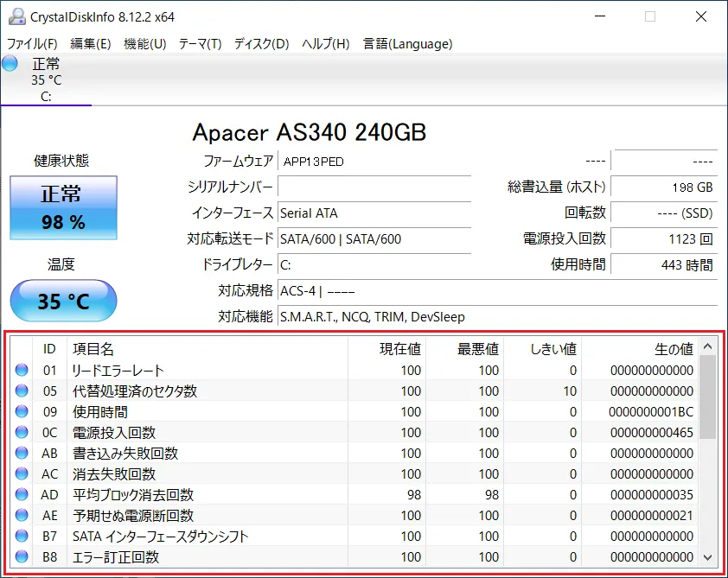Select the リードエラーレート row name

coord(118,370)
